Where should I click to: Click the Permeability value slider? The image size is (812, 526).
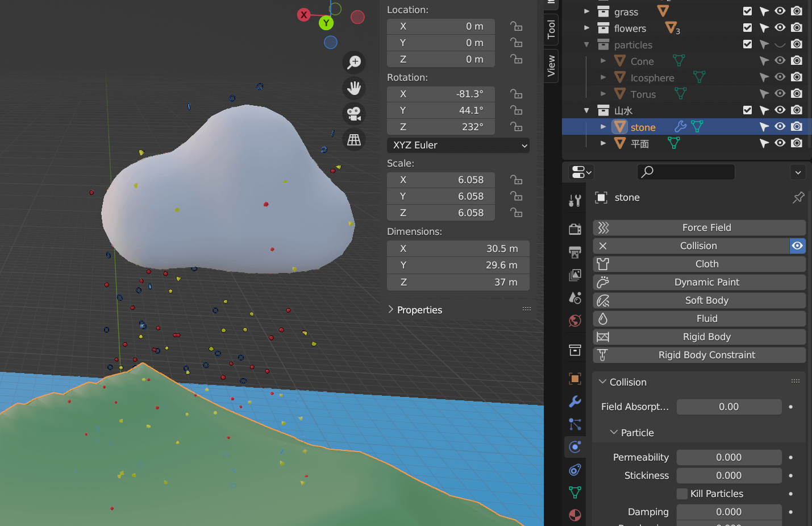[x=729, y=457]
